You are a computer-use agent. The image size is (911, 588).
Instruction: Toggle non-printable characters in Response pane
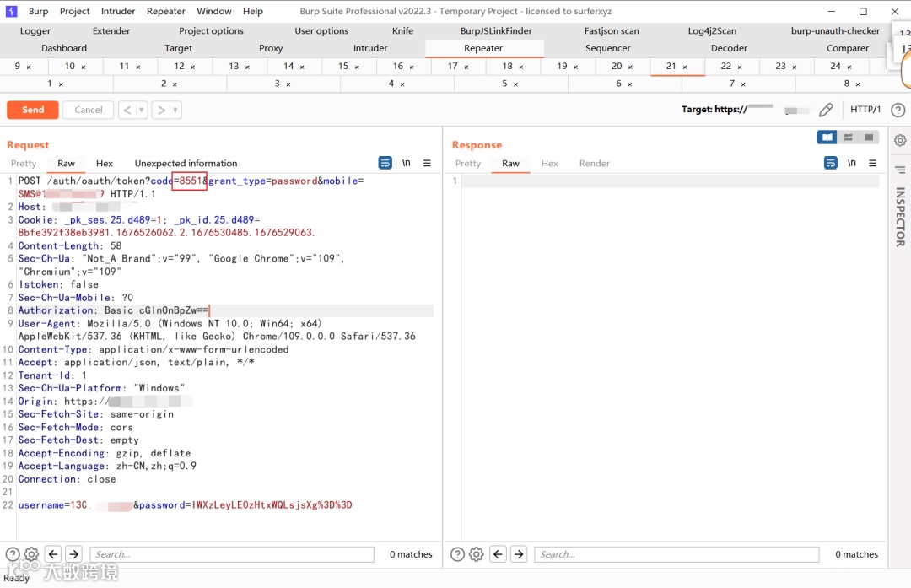coord(852,163)
